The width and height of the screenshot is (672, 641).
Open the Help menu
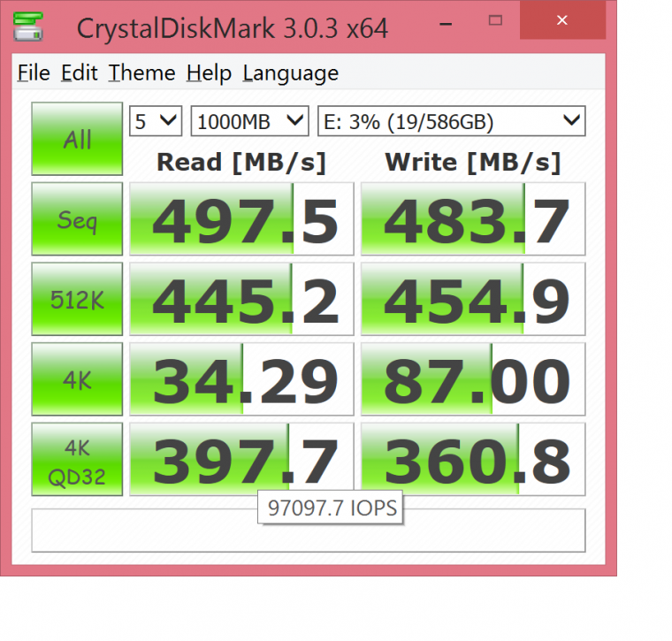[x=209, y=72]
